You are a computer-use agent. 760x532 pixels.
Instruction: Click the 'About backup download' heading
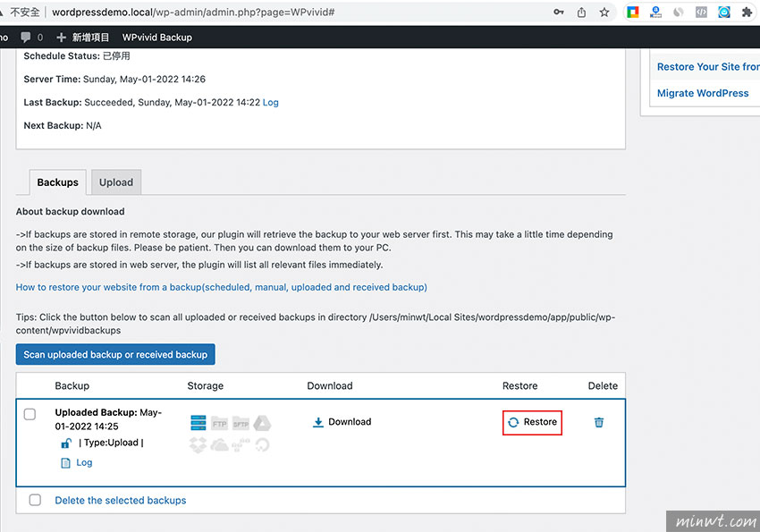point(71,212)
